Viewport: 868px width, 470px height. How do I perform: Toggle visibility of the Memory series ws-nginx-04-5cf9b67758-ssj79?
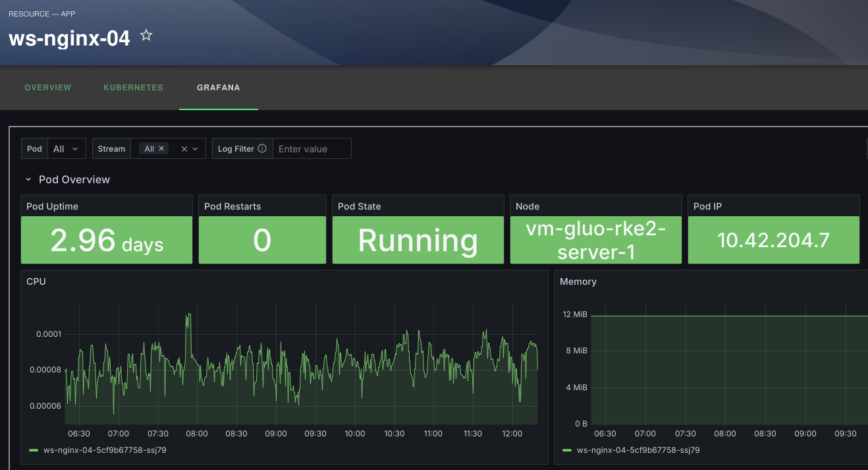pos(636,451)
